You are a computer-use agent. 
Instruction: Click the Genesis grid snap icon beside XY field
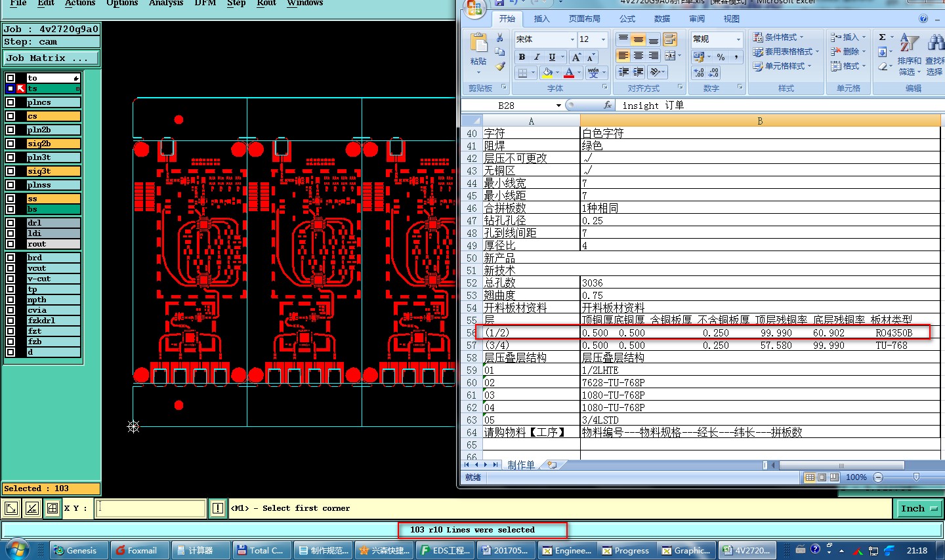(x=52, y=508)
